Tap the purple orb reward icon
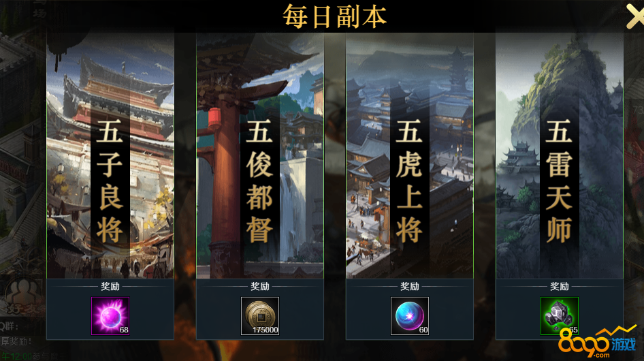 click(110, 316)
